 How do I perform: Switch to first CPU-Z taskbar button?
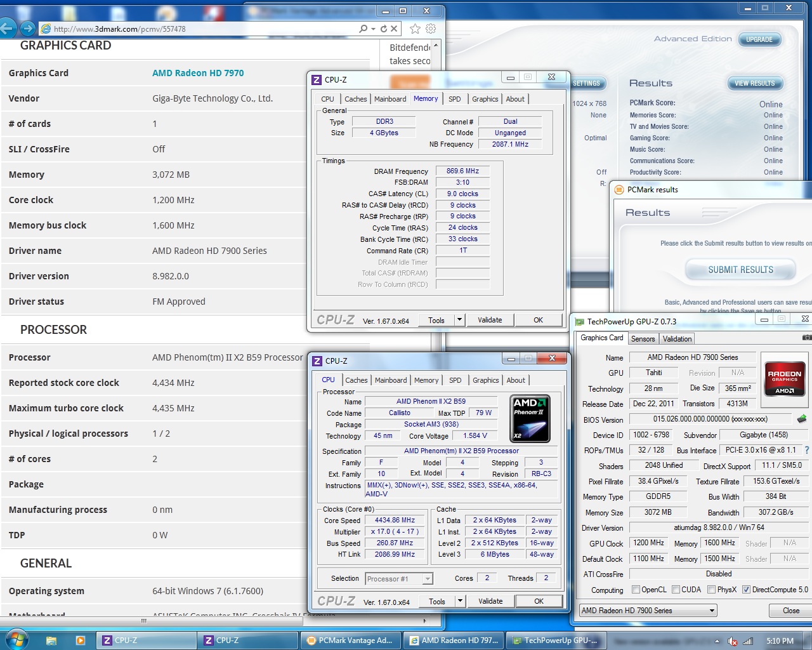coord(147,640)
